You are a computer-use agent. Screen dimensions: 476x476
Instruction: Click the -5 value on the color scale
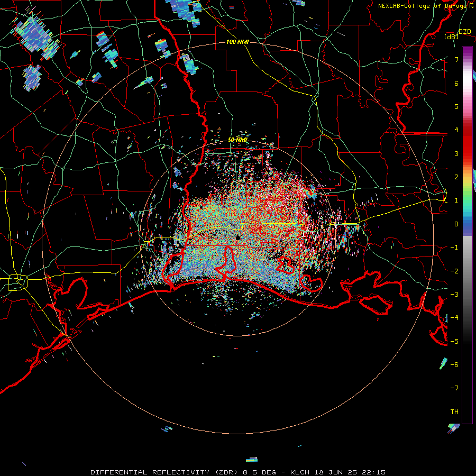tap(454, 341)
